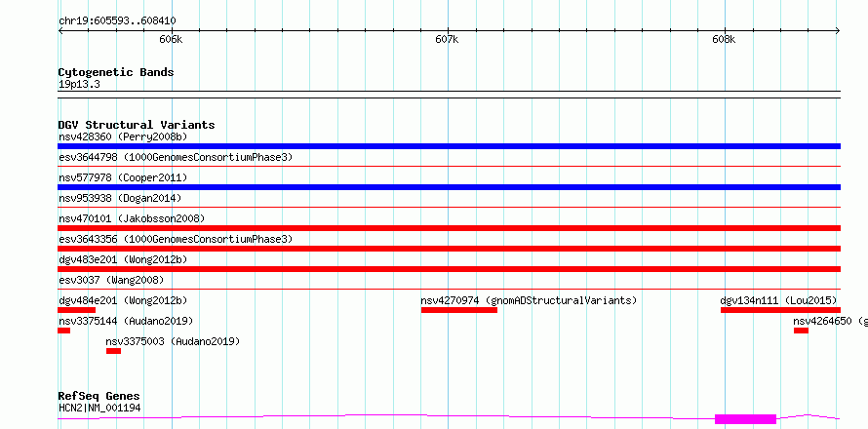The image size is (868, 429).
Task: Click the RefSeq Genes track title
Action: point(99,396)
